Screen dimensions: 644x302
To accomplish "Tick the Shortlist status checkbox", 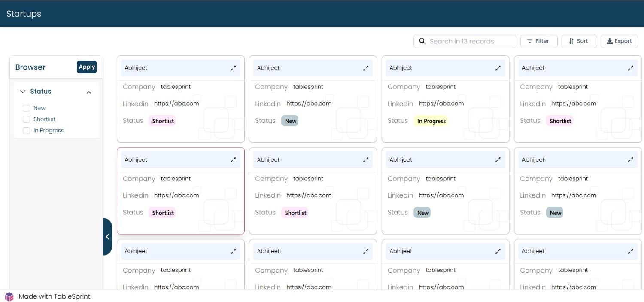I will point(26,119).
